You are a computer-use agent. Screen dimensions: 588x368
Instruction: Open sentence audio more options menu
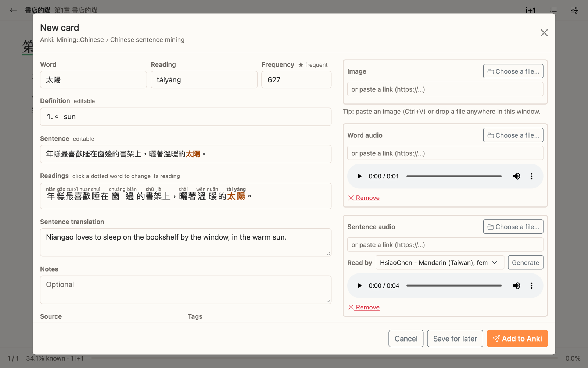click(x=531, y=286)
